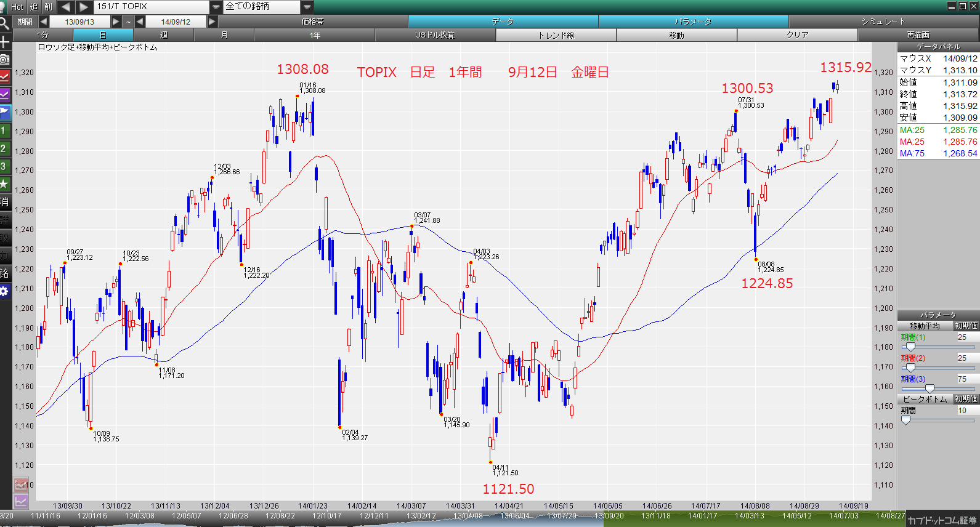Screen dimensions: 980x527
Task: Select the blue flag marker tool
Action: click(5, 113)
